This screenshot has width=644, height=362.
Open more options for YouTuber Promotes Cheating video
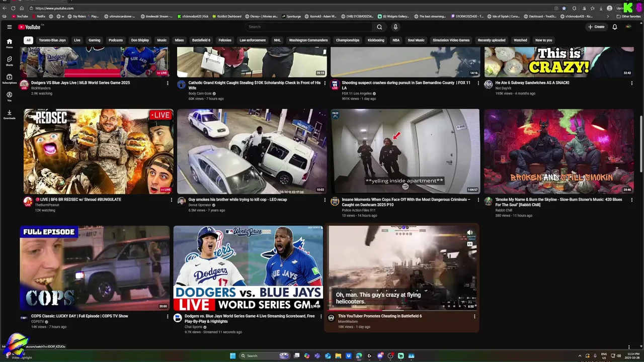(474, 316)
